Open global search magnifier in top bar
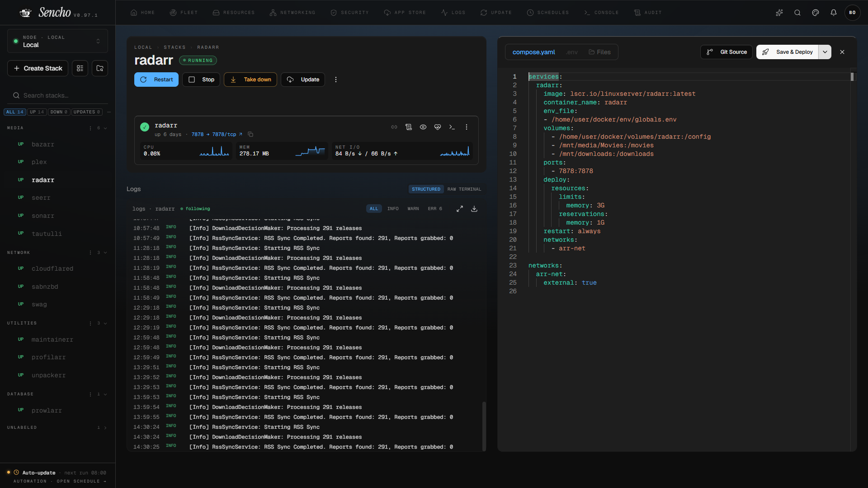The height and width of the screenshot is (488, 868). tap(797, 13)
